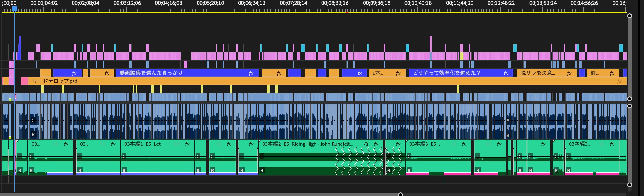Image resolution: width=644 pixels, height=196 pixels.
Task: Select hot pink clip before サードテロップ.psd
Action: [x=24, y=81]
